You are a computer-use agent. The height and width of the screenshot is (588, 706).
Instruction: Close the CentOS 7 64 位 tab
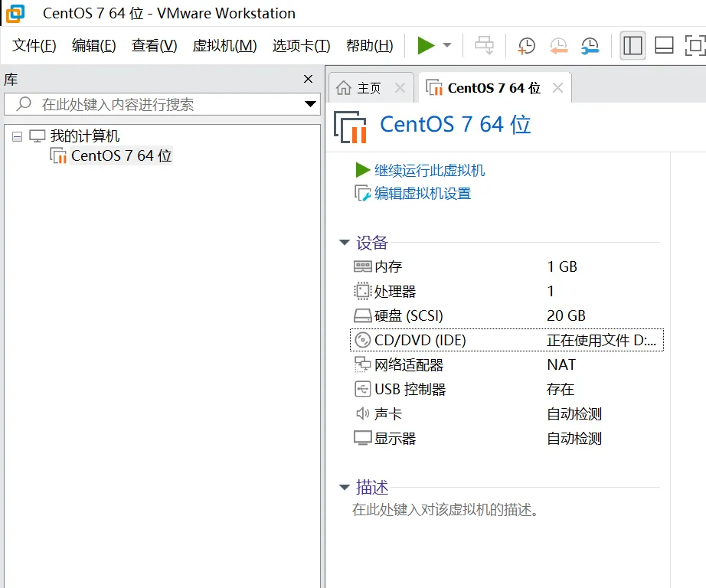tap(557, 88)
